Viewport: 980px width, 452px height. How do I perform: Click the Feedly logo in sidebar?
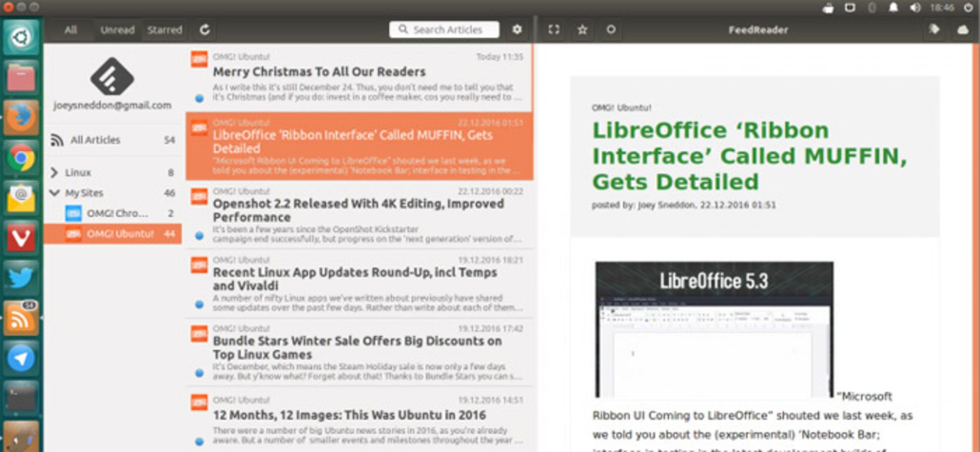pyautogui.click(x=112, y=77)
